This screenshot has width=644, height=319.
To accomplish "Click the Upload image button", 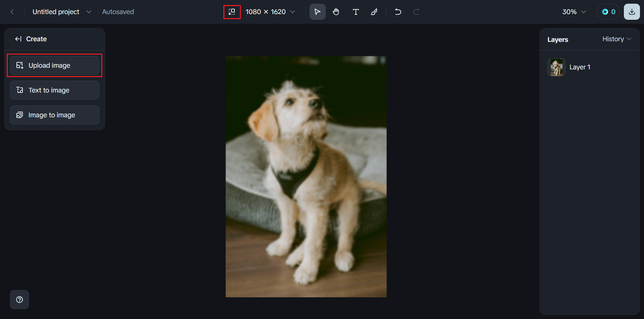I will (54, 65).
